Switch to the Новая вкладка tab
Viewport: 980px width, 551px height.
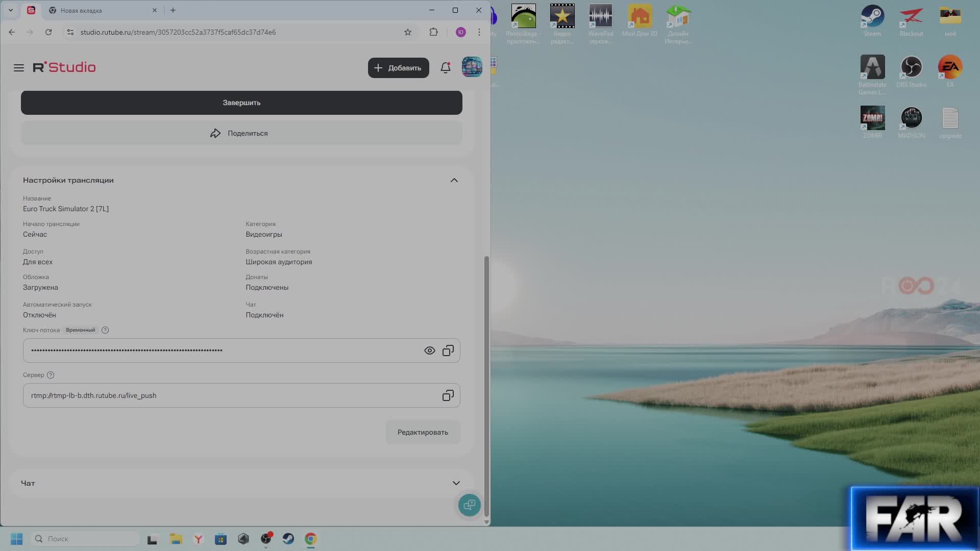82,10
